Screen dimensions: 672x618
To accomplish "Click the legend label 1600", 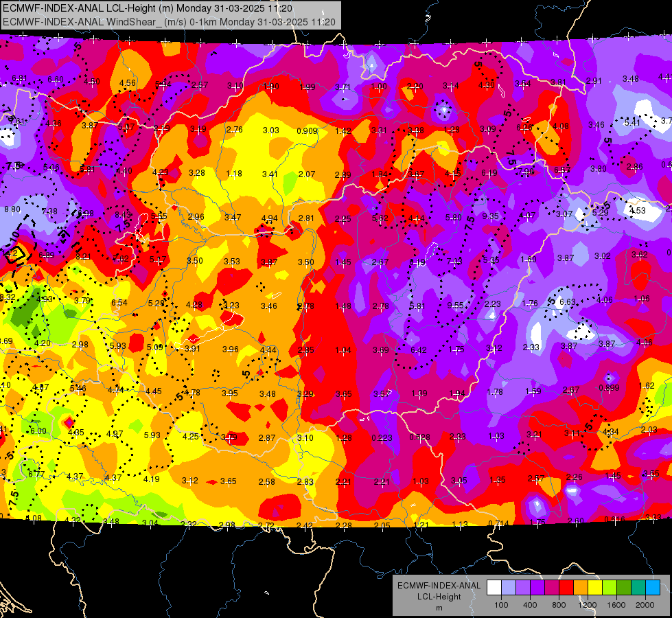I will pos(616,605).
